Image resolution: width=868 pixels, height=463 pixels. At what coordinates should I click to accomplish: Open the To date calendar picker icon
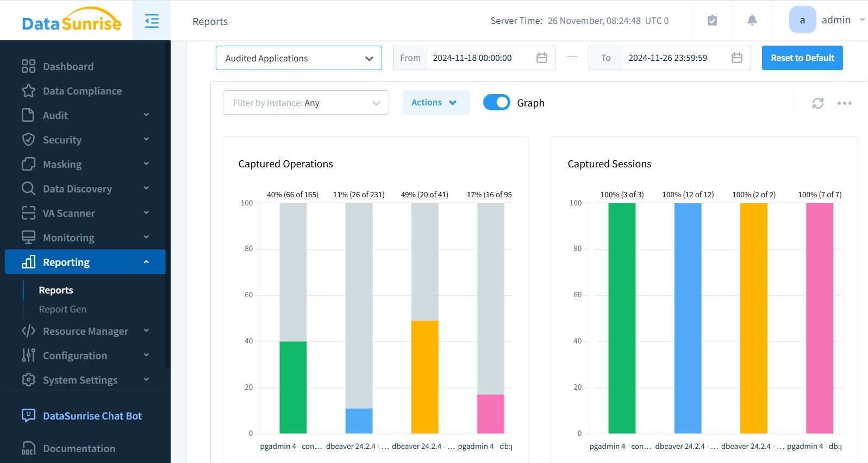(x=736, y=58)
